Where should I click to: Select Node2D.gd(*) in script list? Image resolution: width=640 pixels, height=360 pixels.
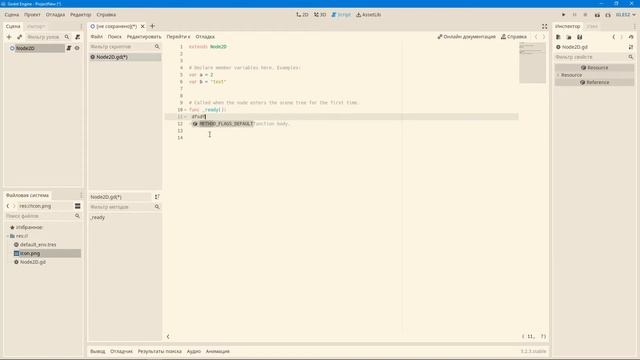(125, 57)
